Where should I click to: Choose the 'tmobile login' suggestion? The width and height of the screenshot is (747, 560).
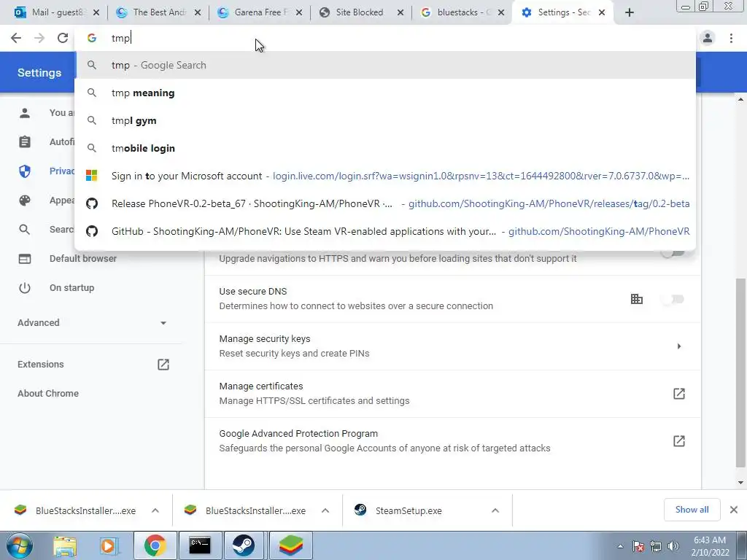tap(385, 148)
